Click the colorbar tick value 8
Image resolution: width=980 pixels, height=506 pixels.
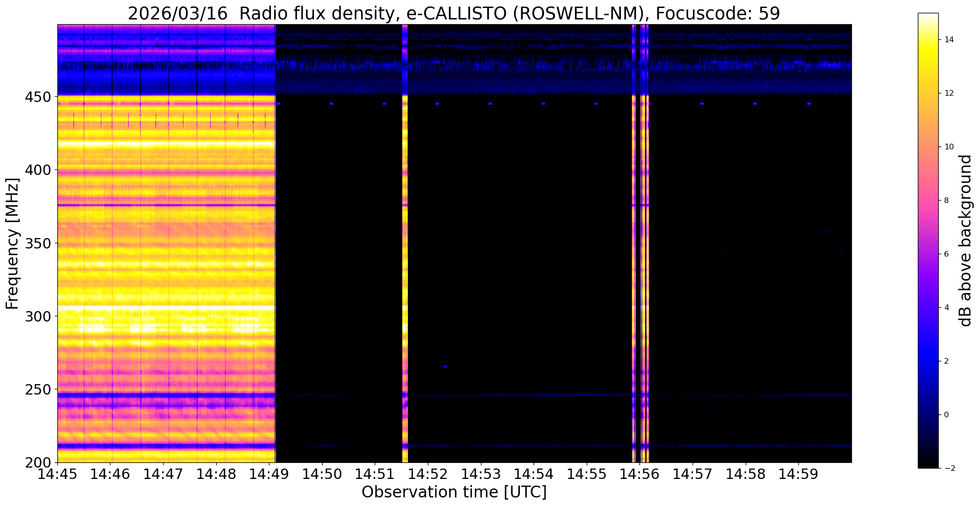[x=947, y=201]
